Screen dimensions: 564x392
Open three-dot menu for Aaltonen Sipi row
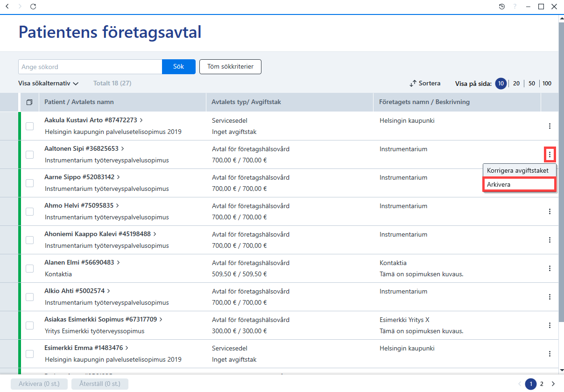[550, 154]
